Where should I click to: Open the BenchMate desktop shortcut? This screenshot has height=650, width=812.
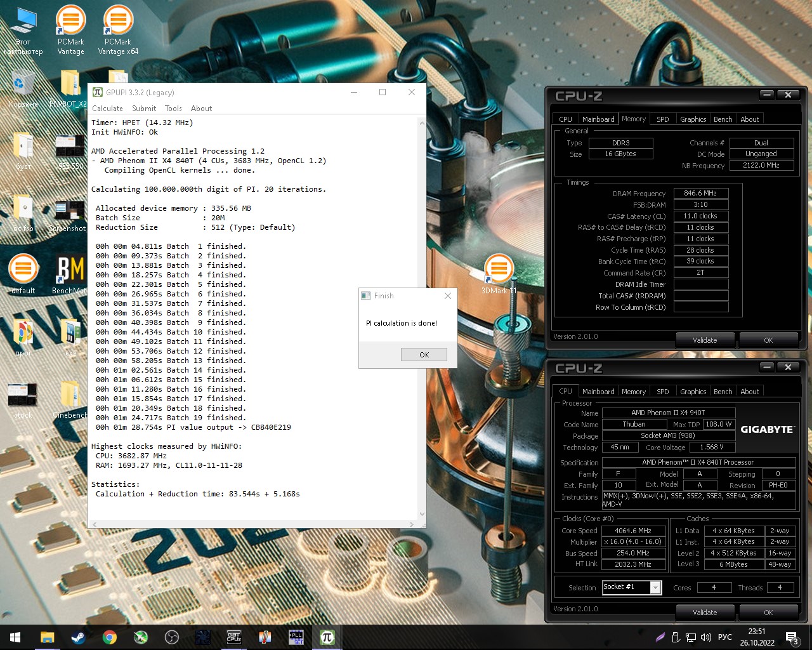(70, 274)
